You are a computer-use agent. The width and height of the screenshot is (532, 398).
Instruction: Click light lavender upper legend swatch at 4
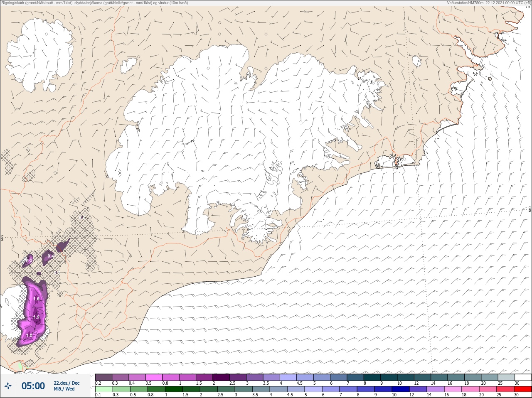coord(288,377)
